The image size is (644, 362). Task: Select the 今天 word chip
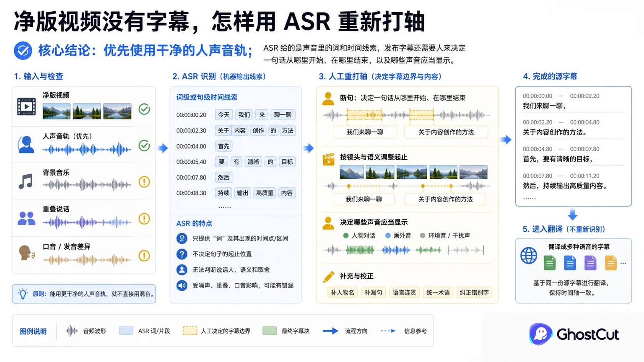point(224,115)
